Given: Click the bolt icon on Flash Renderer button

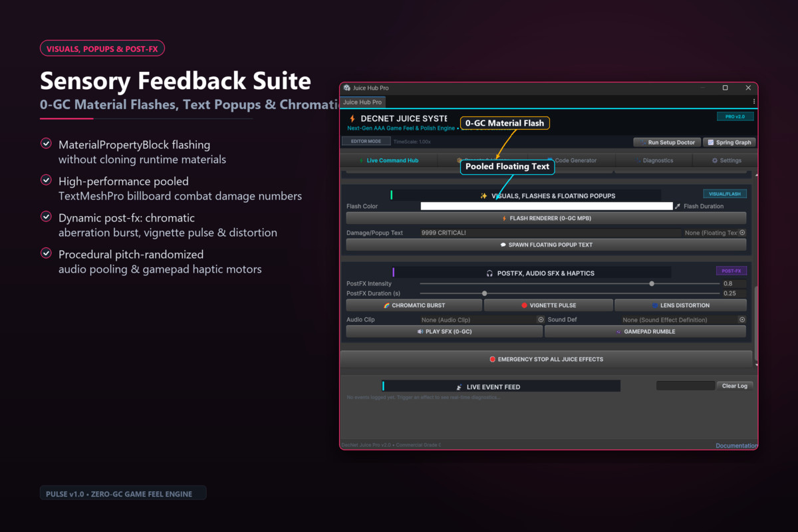Looking at the screenshot, I should [x=504, y=218].
